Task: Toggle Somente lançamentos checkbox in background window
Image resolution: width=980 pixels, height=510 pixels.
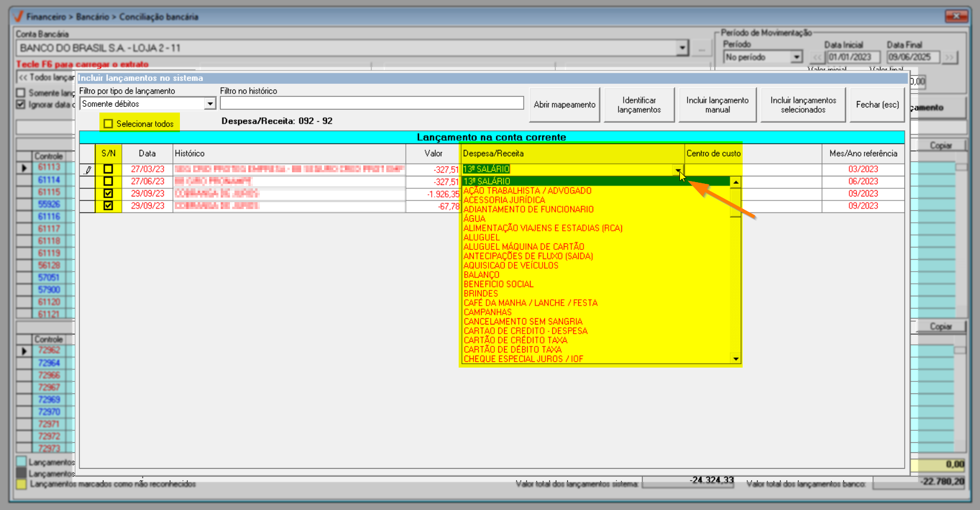Action: pos(21,92)
